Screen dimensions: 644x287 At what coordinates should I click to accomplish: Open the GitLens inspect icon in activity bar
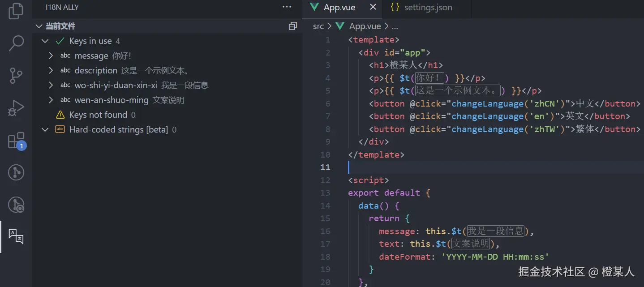point(16,205)
